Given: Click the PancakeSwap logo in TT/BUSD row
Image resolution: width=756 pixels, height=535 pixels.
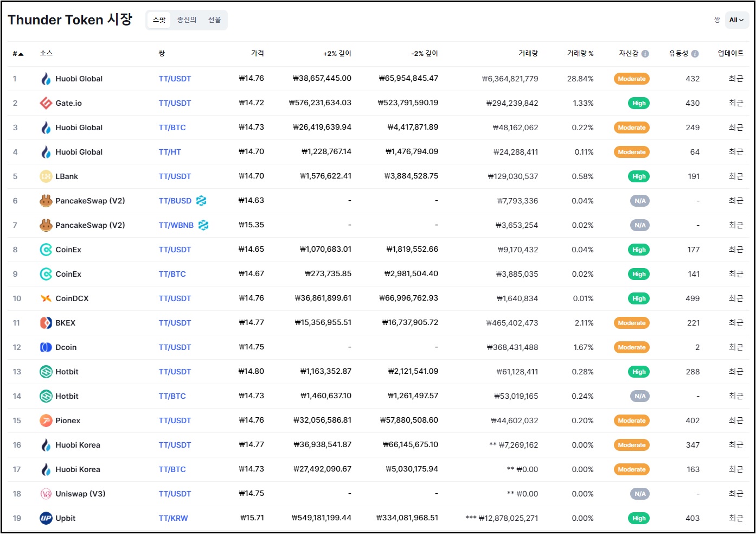Looking at the screenshot, I should point(46,201).
